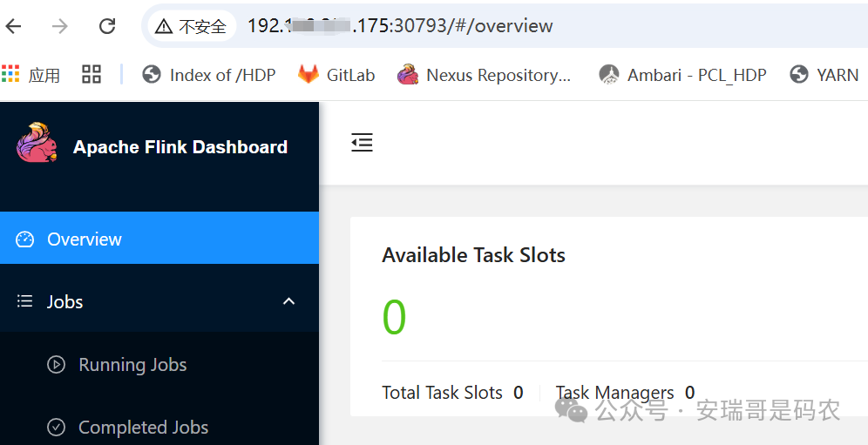Open Completed Jobs

click(x=144, y=428)
